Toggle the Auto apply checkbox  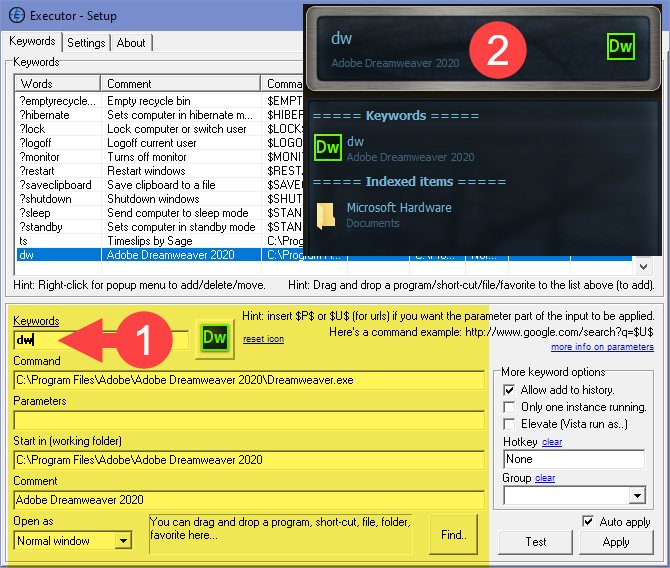(588, 521)
